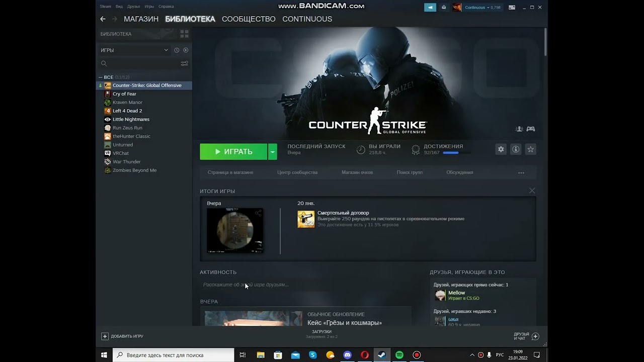The image size is (644, 362).
Task: Click the Smertelny Dogovor achievement icon
Action: click(x=306, y=219)
